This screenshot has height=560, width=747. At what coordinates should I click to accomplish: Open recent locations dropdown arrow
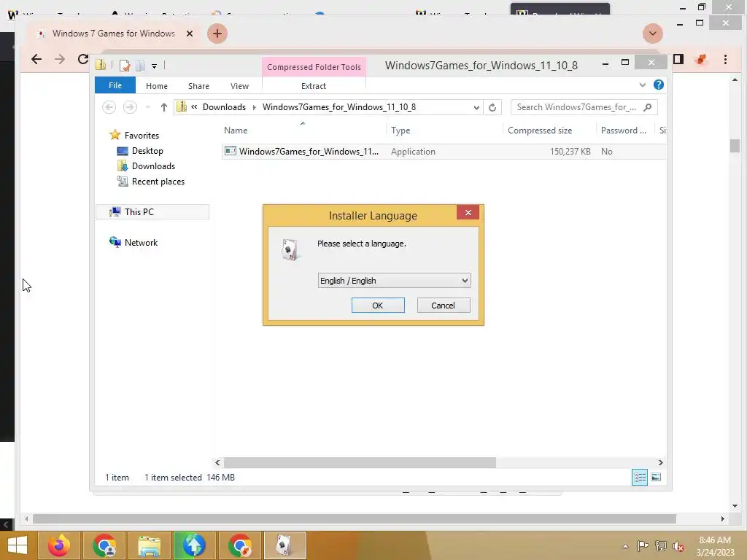click(147, 107)
